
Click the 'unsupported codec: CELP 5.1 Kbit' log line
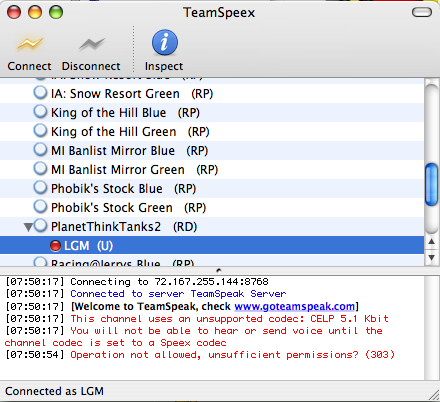coord(197,319)
